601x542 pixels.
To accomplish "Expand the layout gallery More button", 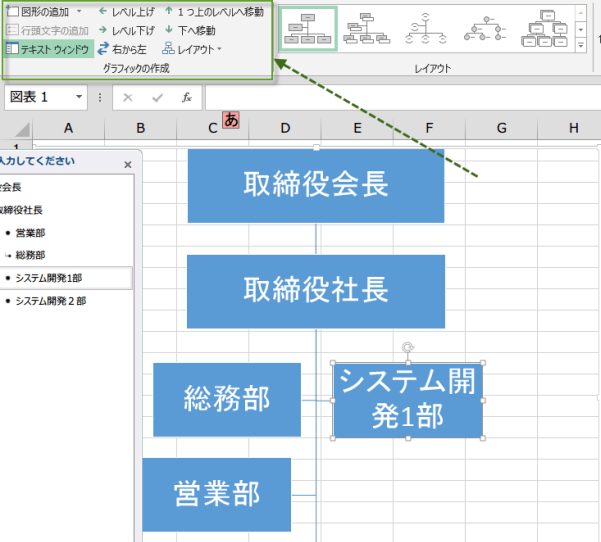I will click(x=581, y=45).
